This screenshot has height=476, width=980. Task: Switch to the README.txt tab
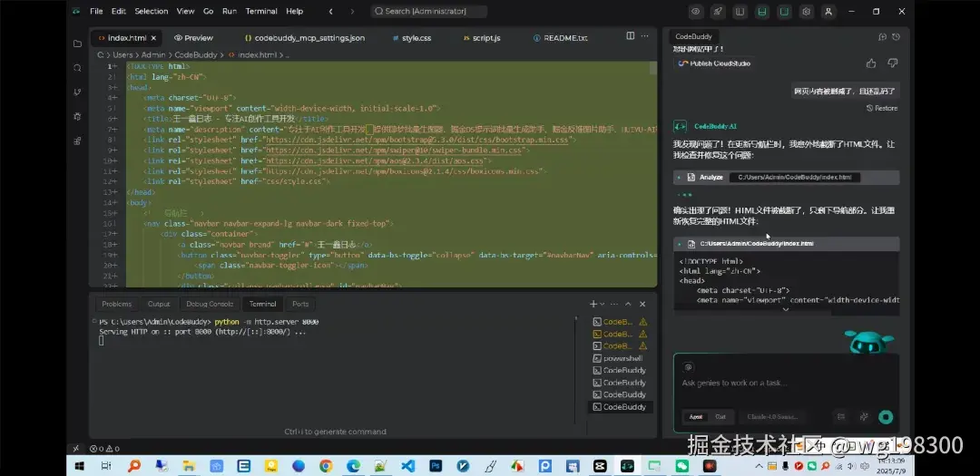[561, 38]
